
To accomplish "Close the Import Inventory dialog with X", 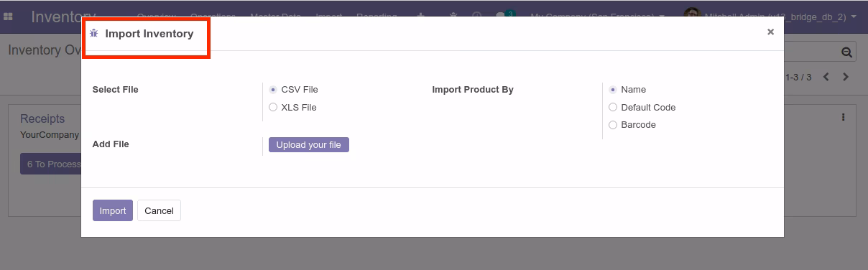I will pyautogui.click(x=770, y=32).
